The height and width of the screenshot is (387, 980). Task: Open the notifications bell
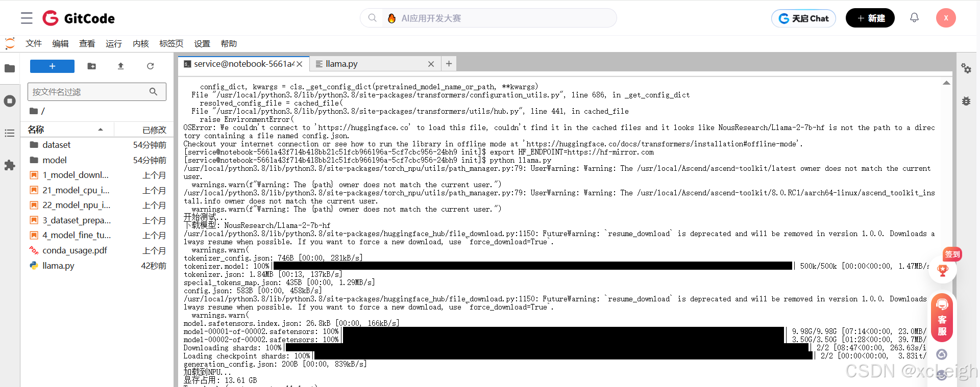coord(914,18)
